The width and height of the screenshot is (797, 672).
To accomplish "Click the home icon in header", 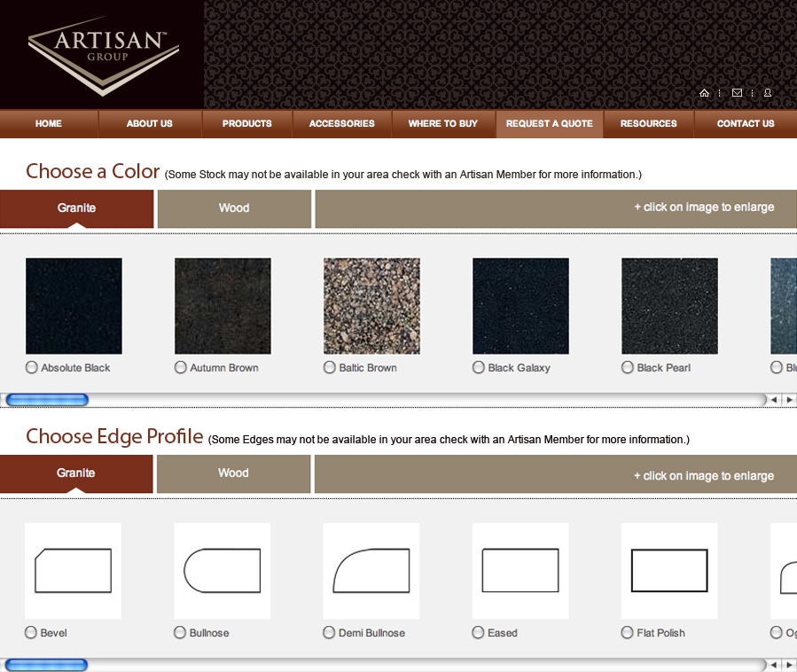I will (704, 92).
